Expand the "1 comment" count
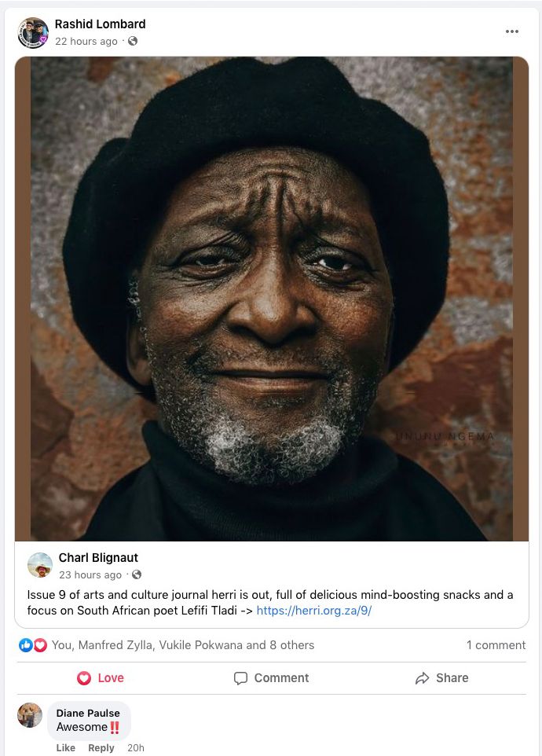542x756 pixels. pos(496,645)
